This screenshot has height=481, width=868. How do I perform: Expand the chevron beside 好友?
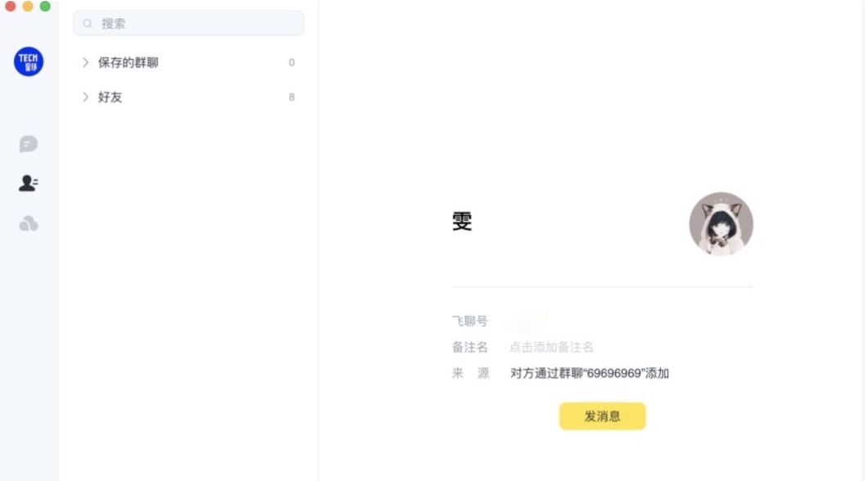tap(85, 97)
